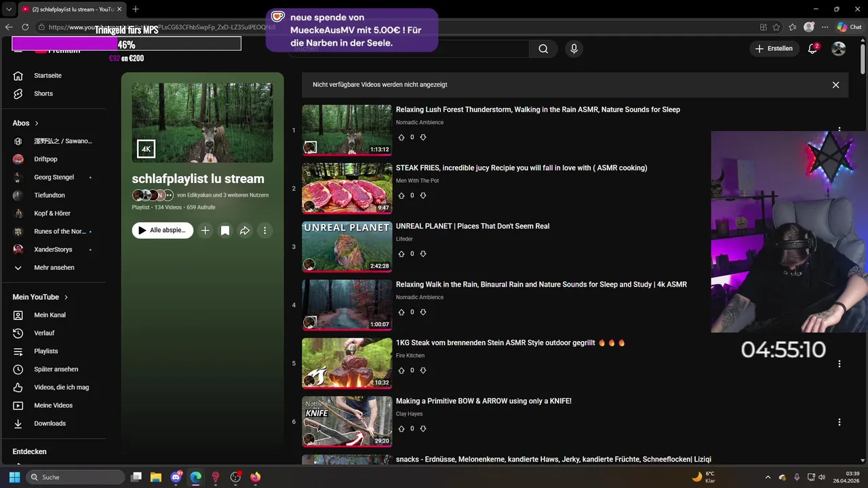This screenshot has width=868, height=488.
Task: Open the Driftpop subscription channel
Action: [45, 159]
